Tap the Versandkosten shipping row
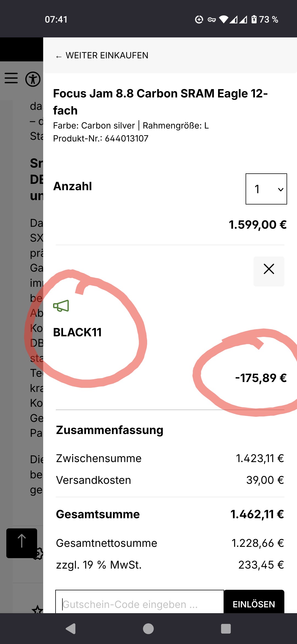 [170, 480]
